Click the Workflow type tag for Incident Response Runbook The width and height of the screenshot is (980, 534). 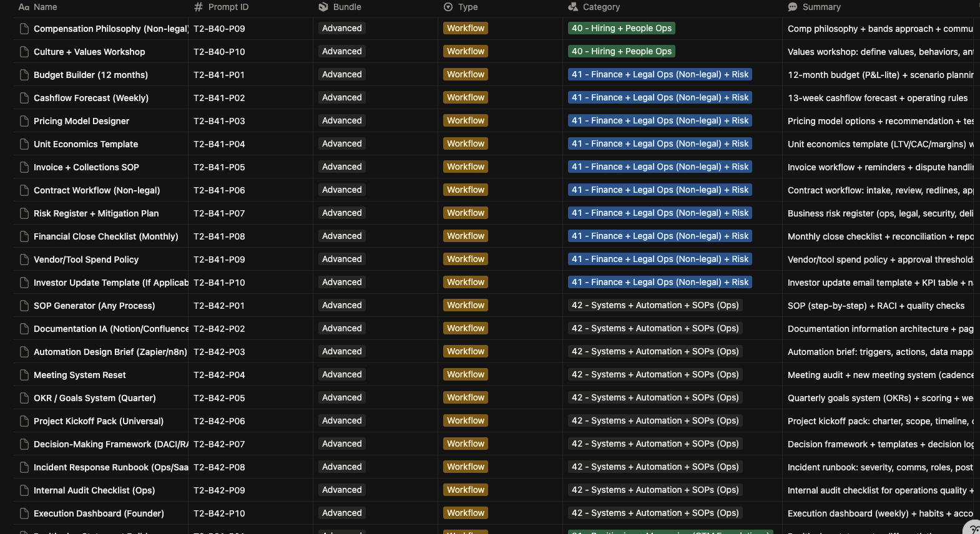(x=466, y=467)
